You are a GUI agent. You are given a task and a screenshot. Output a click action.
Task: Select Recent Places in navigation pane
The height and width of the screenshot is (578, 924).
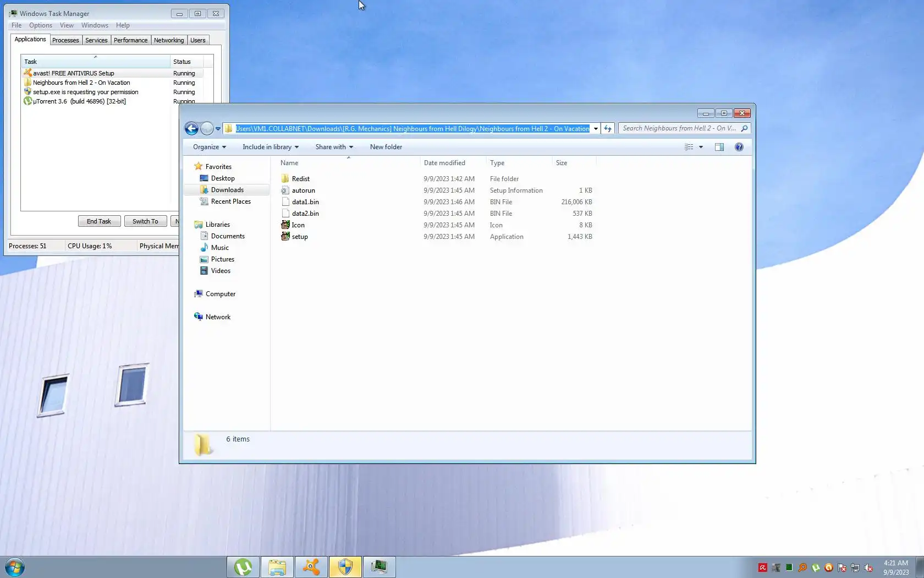click(230, 201)
